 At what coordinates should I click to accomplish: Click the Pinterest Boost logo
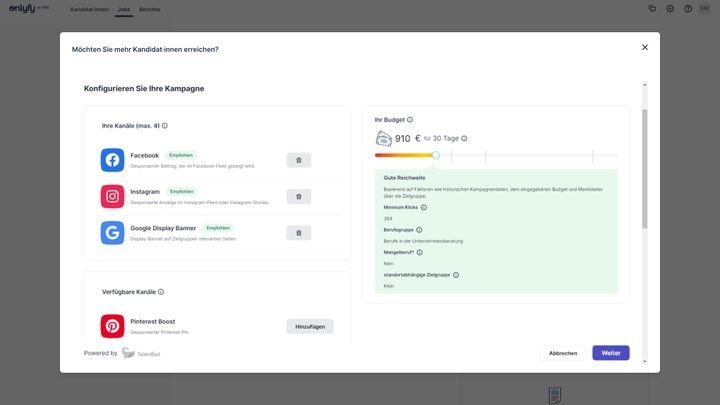click(112, 326)
